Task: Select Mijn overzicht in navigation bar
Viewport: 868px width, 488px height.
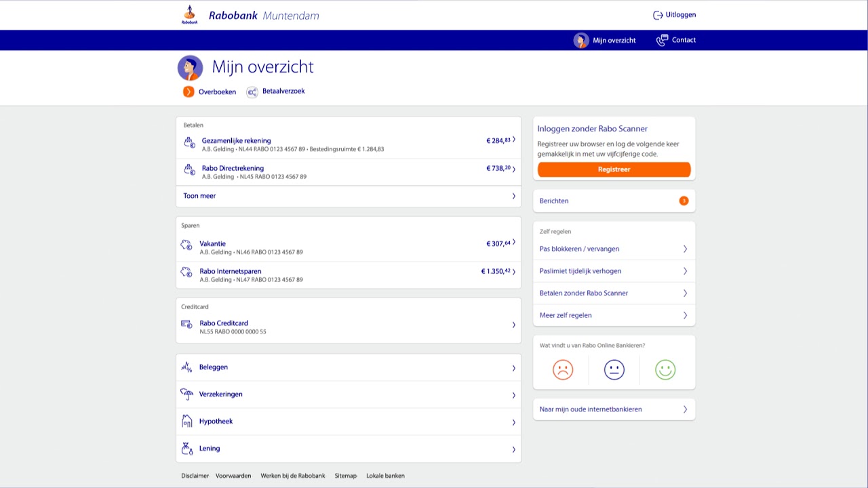Action: tap(614, 41)
